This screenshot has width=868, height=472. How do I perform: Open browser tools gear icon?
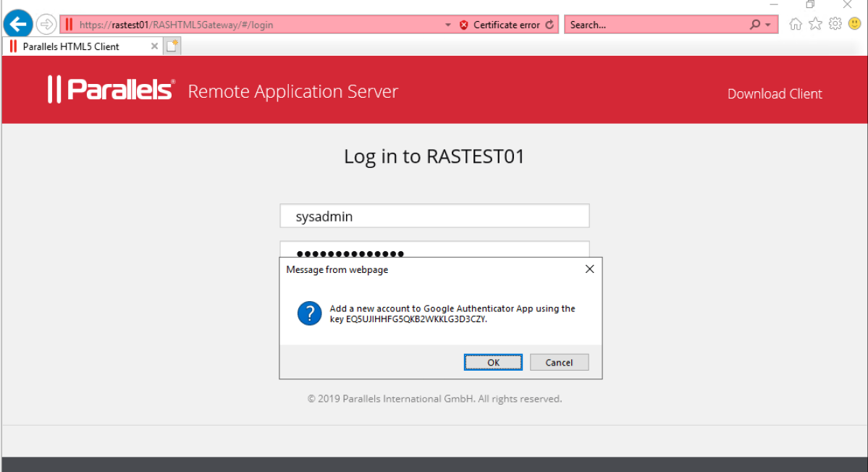tap(835, 24)
